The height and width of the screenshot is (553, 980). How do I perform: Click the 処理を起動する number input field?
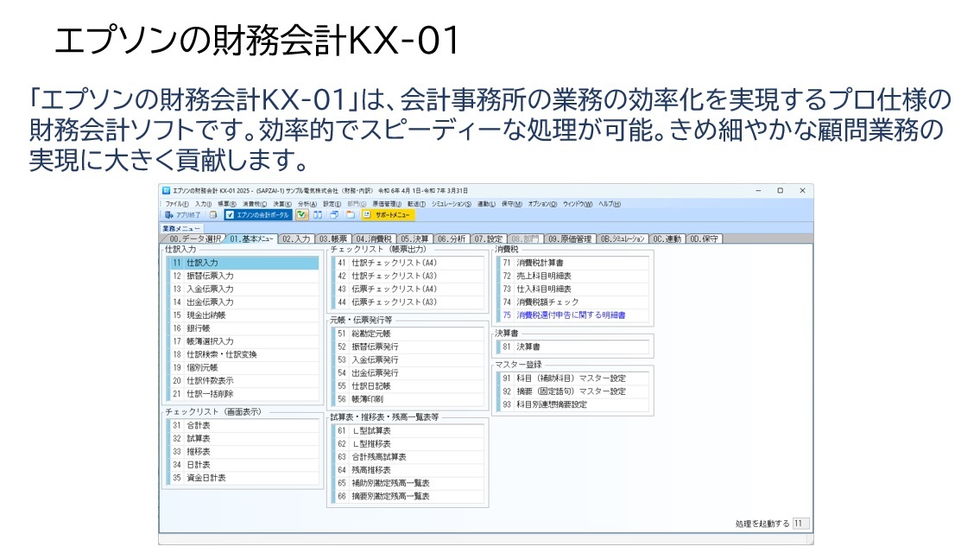800,524
